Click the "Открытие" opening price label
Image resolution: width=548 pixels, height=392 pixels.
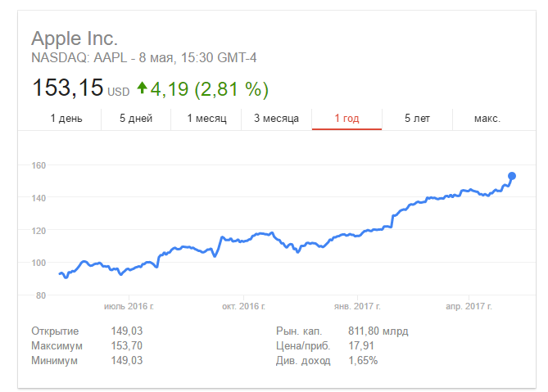[x=55, y=331]
